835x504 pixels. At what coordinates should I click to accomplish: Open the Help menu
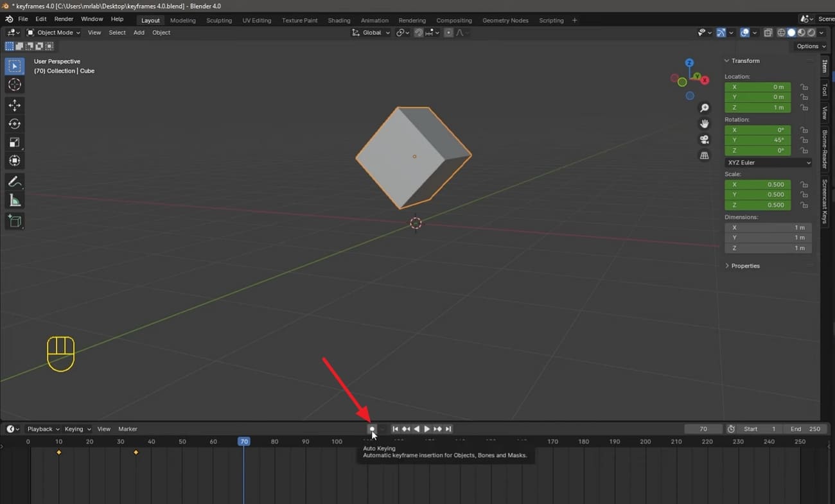tap(117, 19)
